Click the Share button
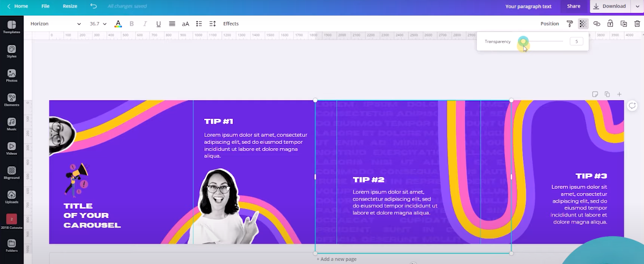Screen dimensions: 644x264 click(573, 6)
